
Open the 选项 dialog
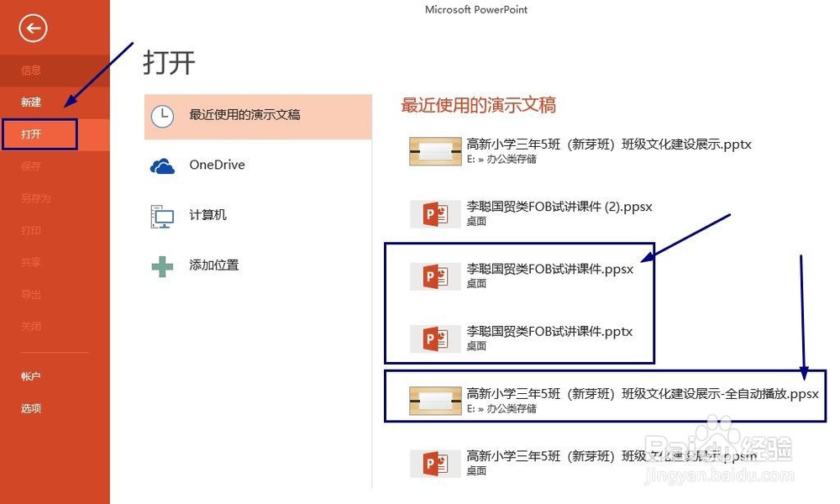pos(30,408)
